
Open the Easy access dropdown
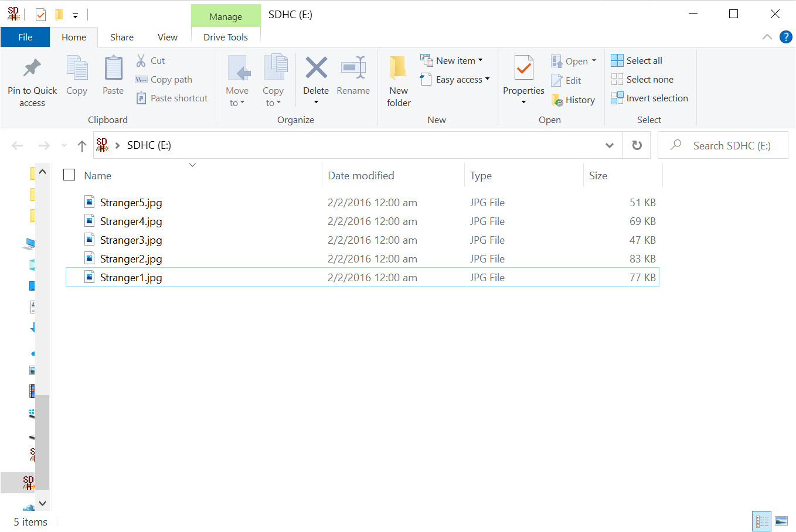[455, 80]
